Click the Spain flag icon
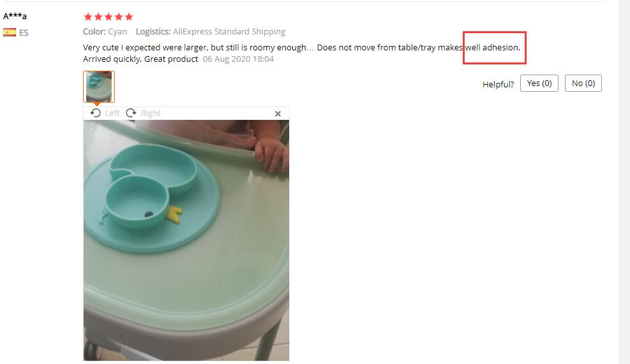Image resolution: width=630 pixels, height=364 pixels. [x=10, y=32]
